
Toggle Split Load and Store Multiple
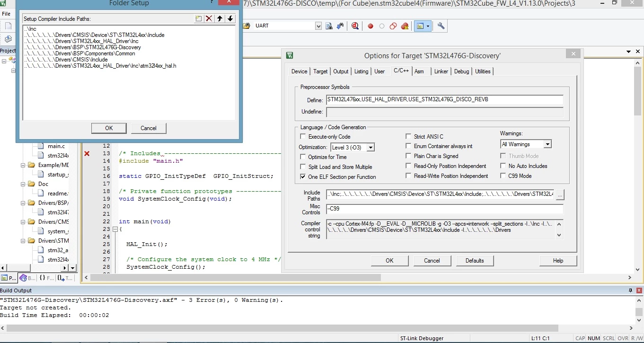[303, 167]
